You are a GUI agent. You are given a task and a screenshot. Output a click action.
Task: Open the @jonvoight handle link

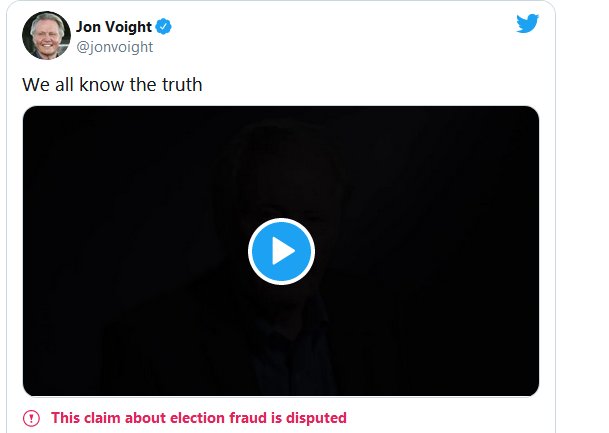pos(115,47)
